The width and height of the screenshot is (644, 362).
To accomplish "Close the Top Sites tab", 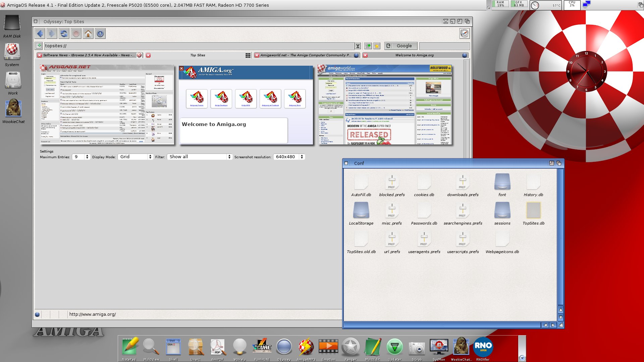I will click(148, 55).
